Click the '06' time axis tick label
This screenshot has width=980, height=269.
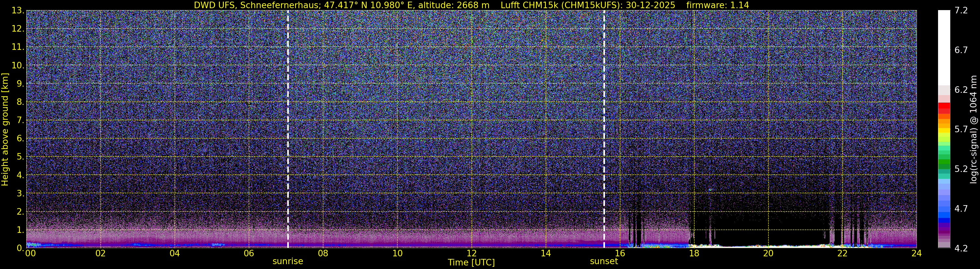pos(248,253)
